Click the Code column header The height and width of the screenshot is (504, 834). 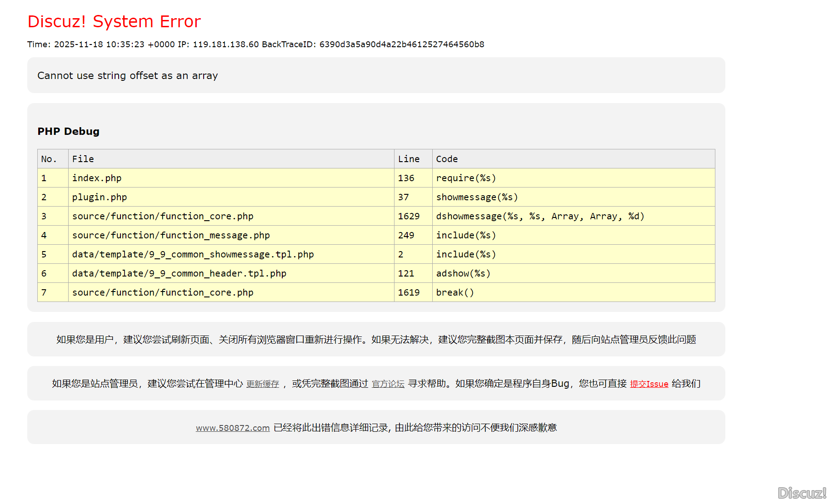[447, 159]
